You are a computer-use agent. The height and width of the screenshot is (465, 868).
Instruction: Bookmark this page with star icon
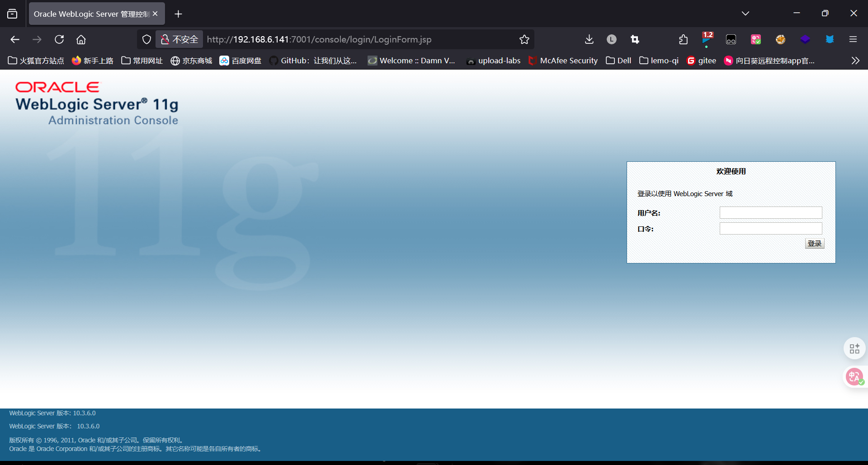pyautogui.click(x=524, y=39)
